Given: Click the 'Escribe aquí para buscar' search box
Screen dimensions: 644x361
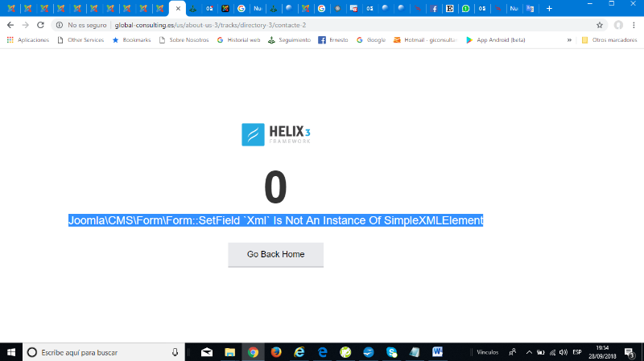Looking at the screenshot, I should (x=104, y=352).
